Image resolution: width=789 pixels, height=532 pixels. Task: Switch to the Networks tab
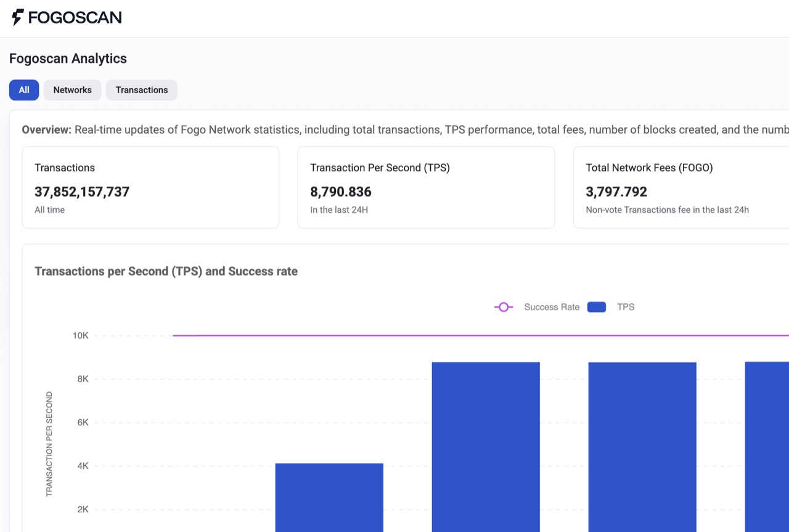tap(72, 90)
